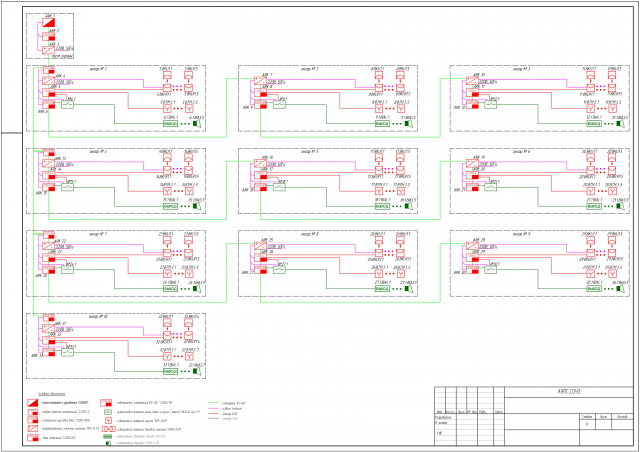The width and height of the screenshot is (640, 452).
Task: Click the floor 5 green loudspeaker symbol
Action: pyautogui.click(x=409, y=206)
